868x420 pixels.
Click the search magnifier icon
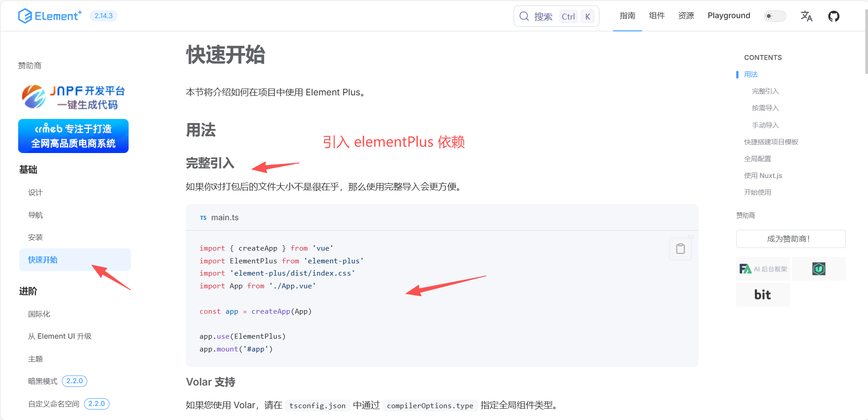(x=524, y=16)
